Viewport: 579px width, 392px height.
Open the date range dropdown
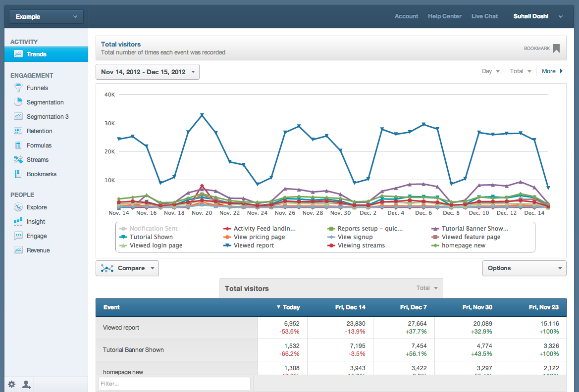click(148, 72)
